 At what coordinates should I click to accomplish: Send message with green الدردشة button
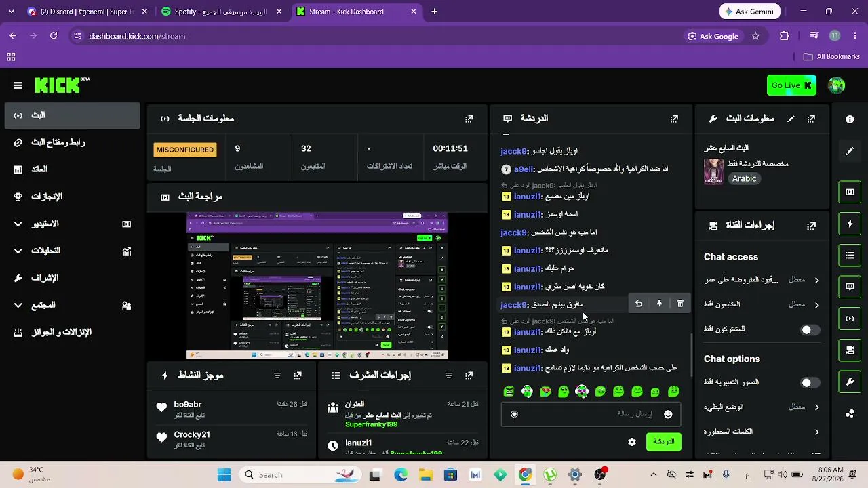pyautogui.click(x=663, y=442)
